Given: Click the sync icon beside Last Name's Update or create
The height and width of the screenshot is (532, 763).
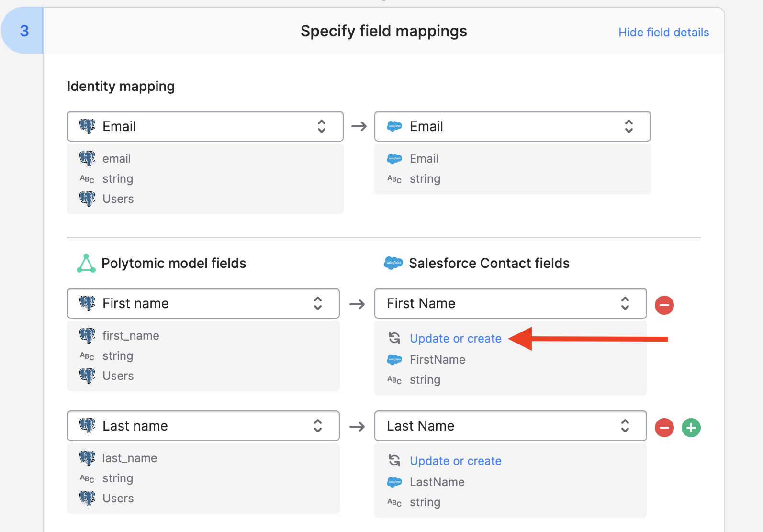Looking at the screenshot, I should click(394, 461).
